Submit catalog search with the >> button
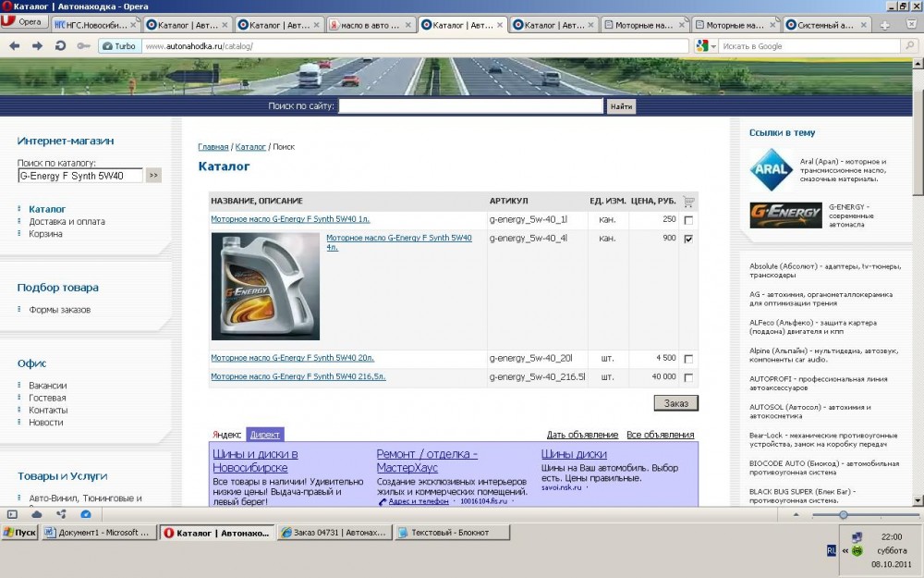 153,176
